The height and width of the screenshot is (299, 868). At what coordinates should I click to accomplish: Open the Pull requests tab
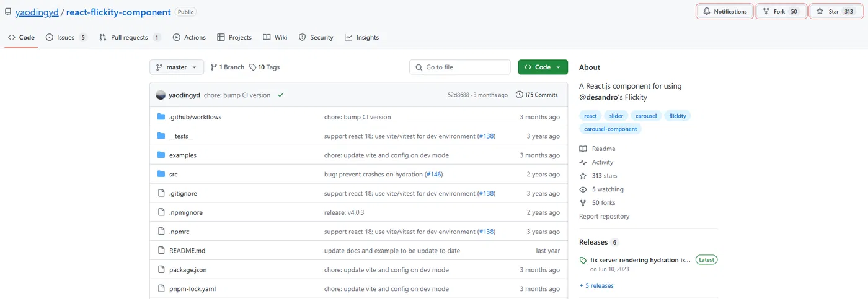[x=130, y=37]
